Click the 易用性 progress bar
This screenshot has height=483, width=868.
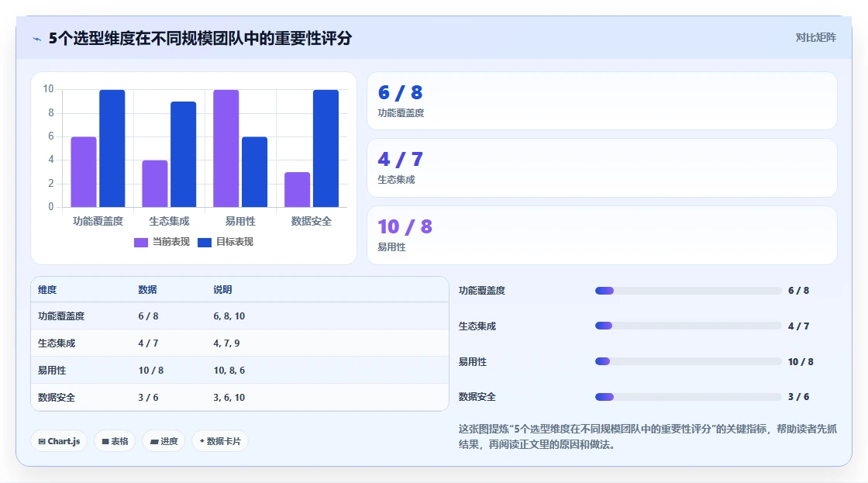pyautogui.click(x=688, y=361)
